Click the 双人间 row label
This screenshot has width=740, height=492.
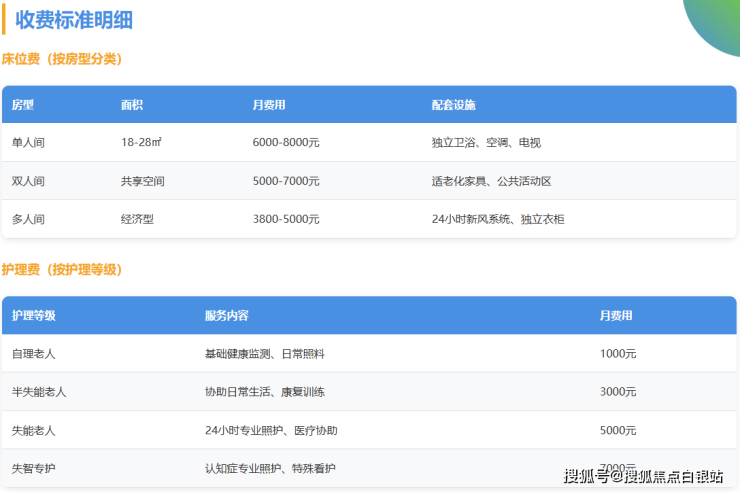(28, 181)
